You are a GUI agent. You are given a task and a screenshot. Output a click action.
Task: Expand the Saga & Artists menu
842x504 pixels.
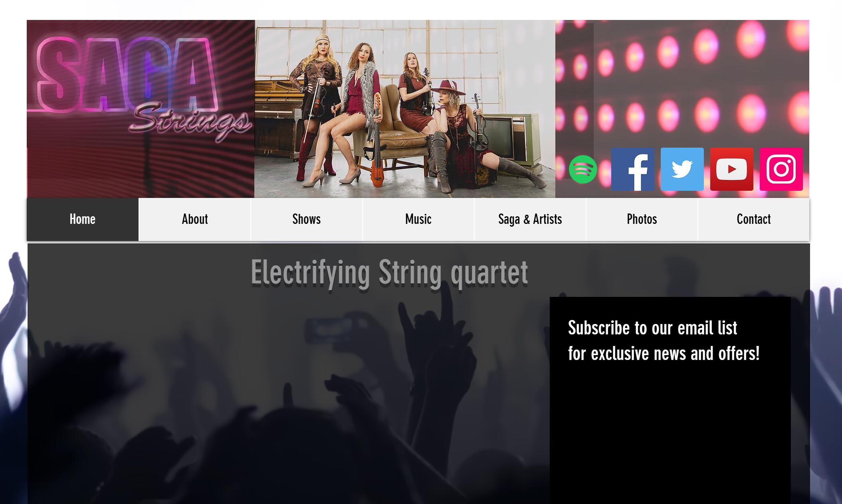coord(530,219)
